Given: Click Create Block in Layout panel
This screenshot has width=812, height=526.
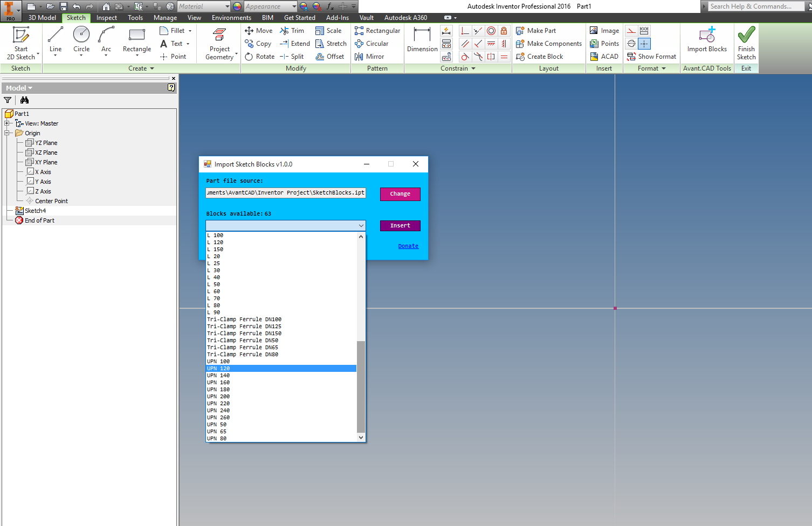Looking at the screenshot, I should pyautogui.click(x=540, y=57).
